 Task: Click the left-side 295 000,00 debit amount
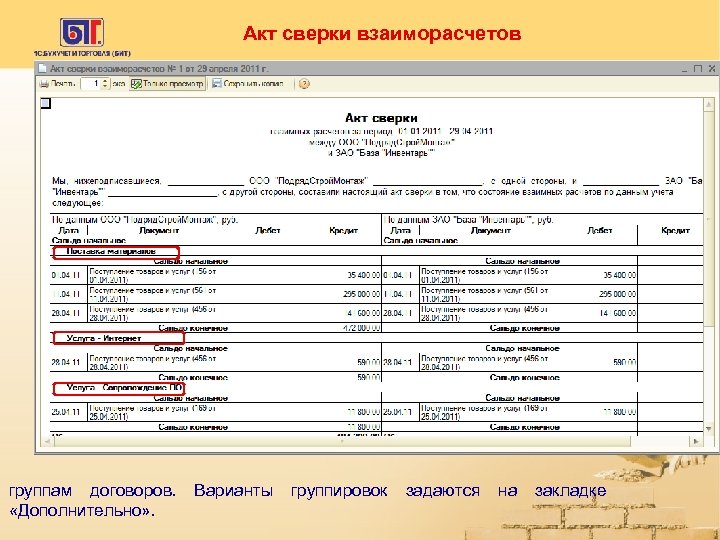[x=361, y=294]
